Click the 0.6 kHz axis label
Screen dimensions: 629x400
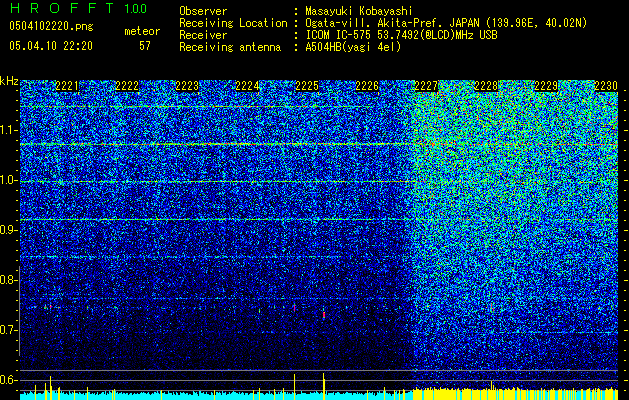[7, 380]
